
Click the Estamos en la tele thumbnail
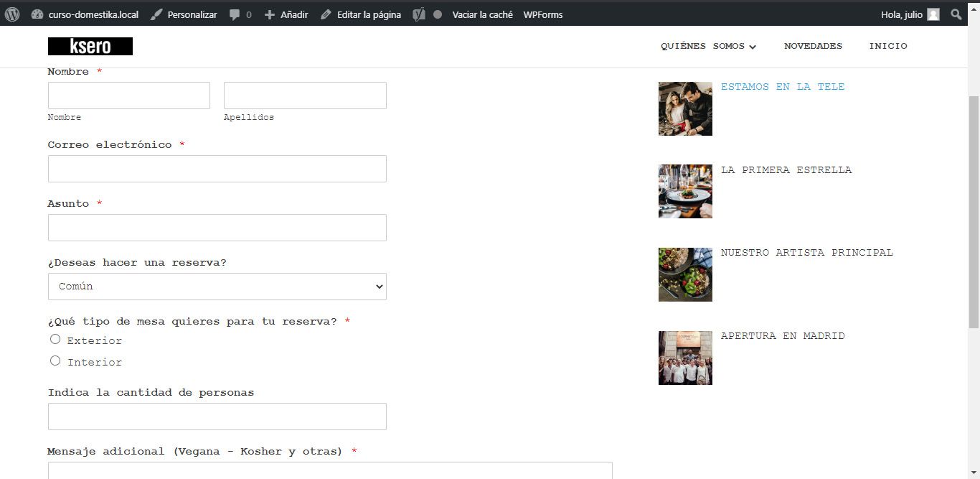(x=685, y=108)
